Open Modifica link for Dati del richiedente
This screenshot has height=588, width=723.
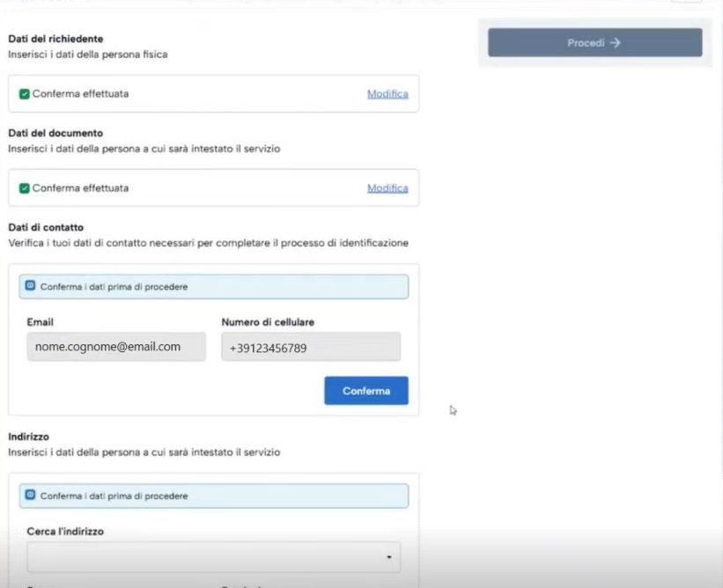[x=387, y=93]
